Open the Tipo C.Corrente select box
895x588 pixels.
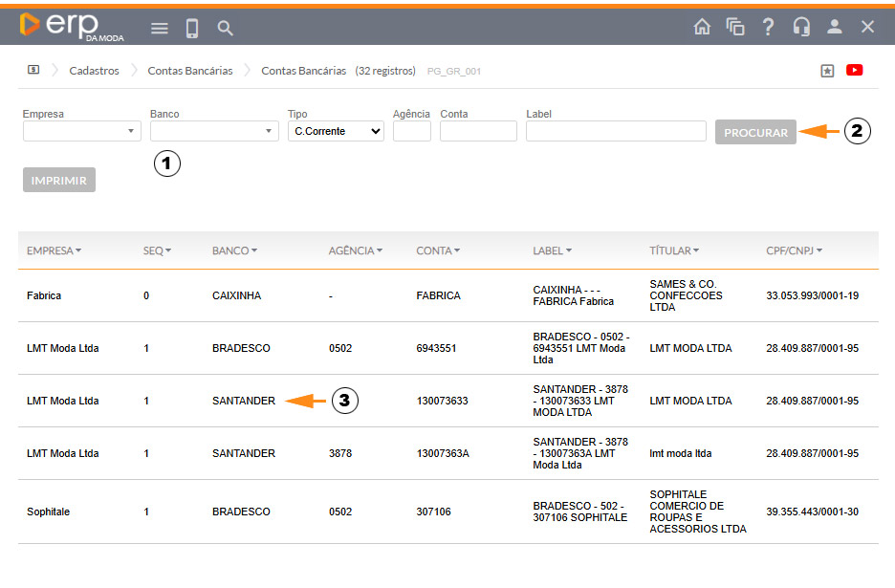(x=336, y=132)
